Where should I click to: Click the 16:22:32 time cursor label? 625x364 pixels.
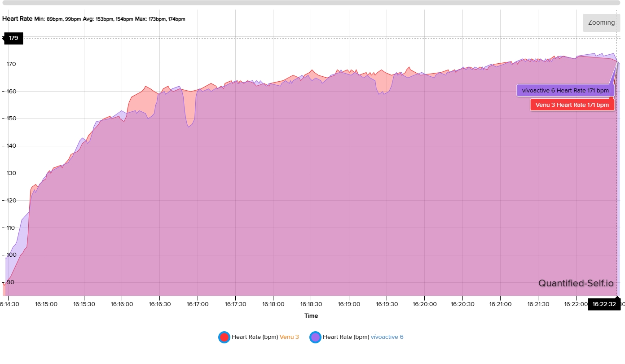pos(604,304)
